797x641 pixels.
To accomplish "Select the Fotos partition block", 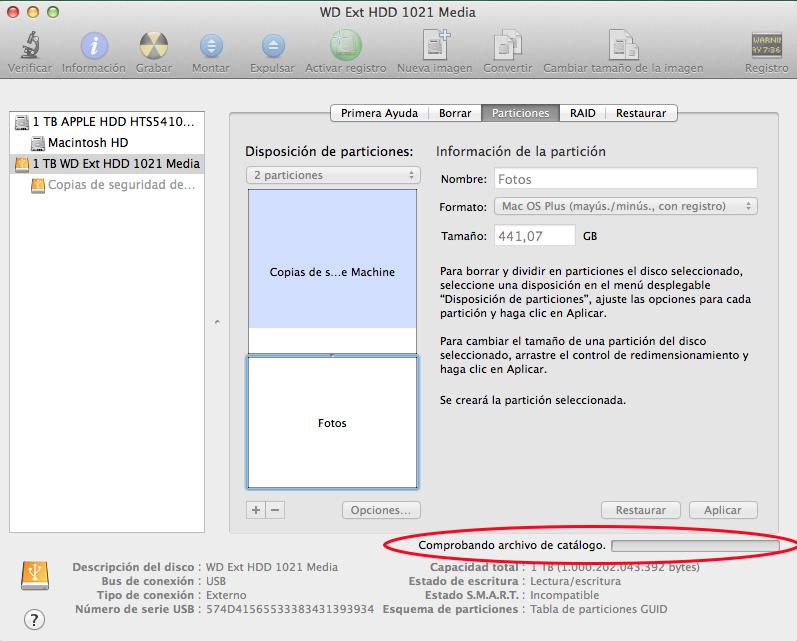I will [332, 423].
